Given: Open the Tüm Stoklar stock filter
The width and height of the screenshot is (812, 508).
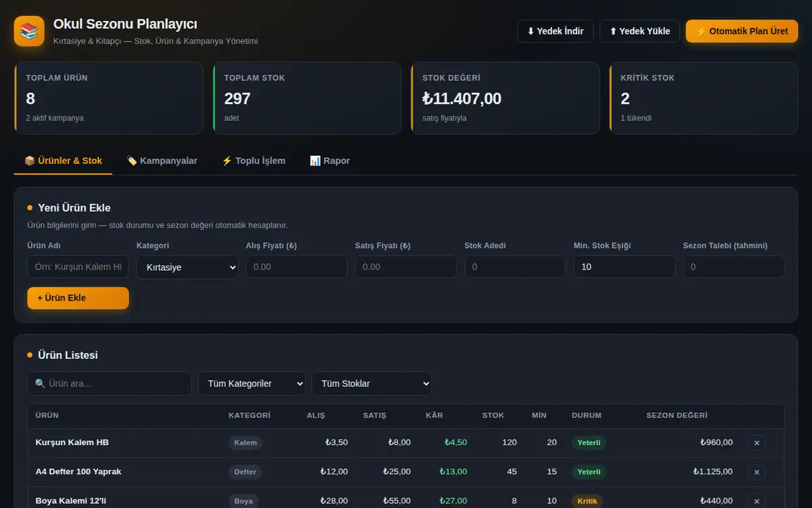Looking at the screenshot, I should (371, 383).
